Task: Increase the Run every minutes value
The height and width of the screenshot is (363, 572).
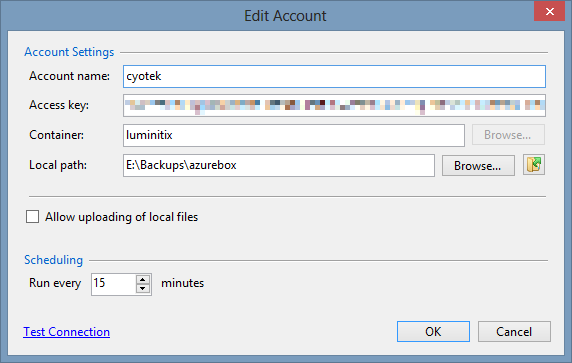Action: click(143, 280)
